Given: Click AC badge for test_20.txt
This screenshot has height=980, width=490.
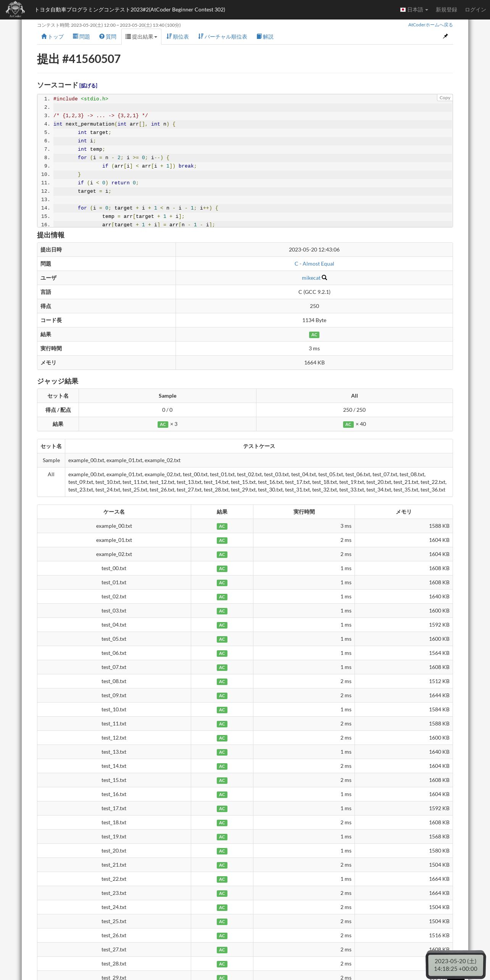Looking at the screenshot, I should (x=222, y=851).
